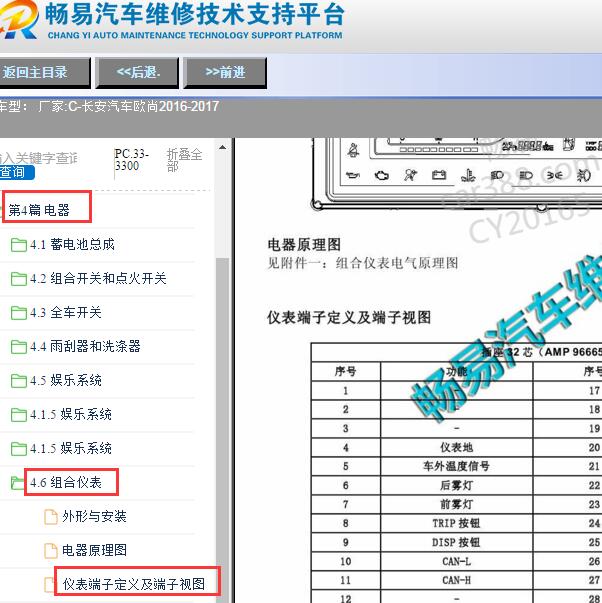
Task: Click table cell CAN-L
Action: pos(457,561)
